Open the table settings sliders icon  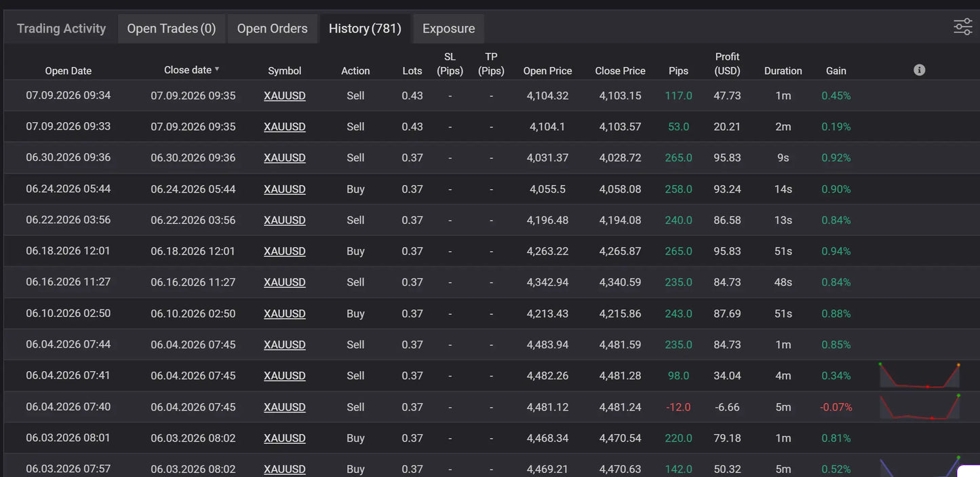click(x=963, y=27)
